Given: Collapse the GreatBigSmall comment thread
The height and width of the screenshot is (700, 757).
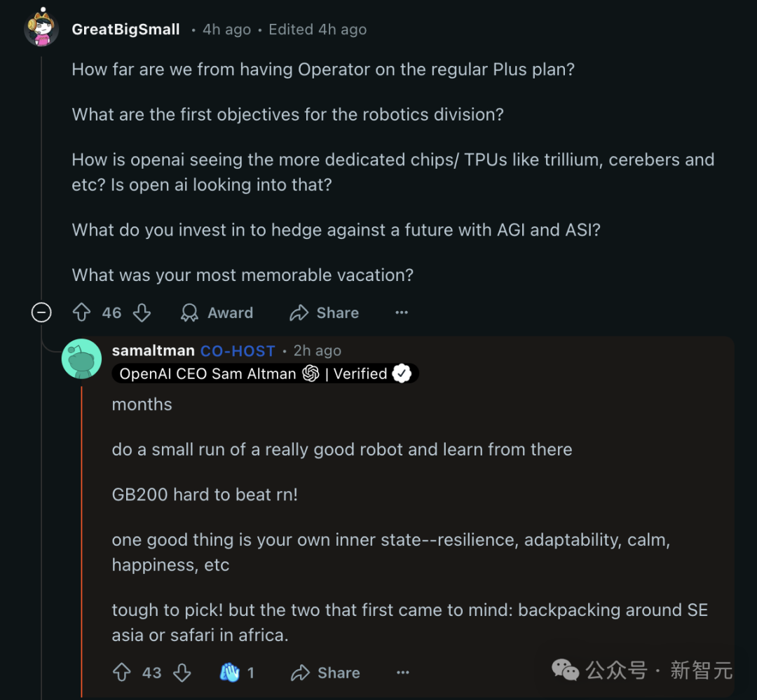Looking at the screenshot, I should tap(41, 313).
